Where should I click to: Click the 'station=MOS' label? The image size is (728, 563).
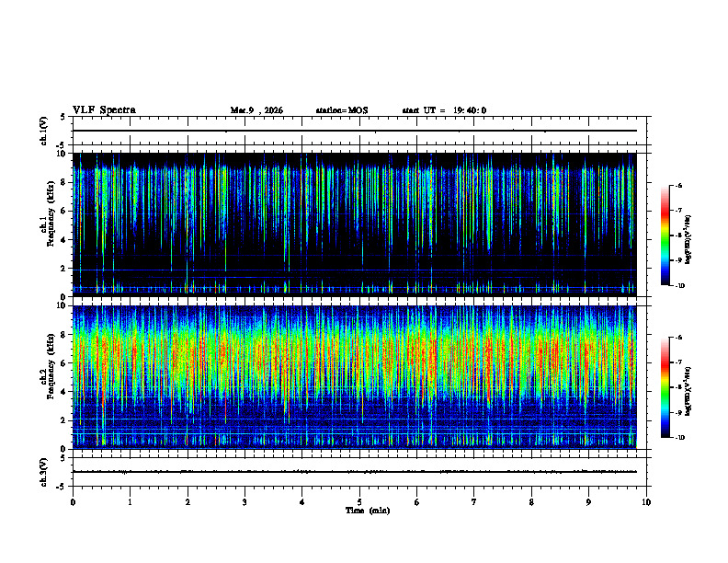[342, 110]
